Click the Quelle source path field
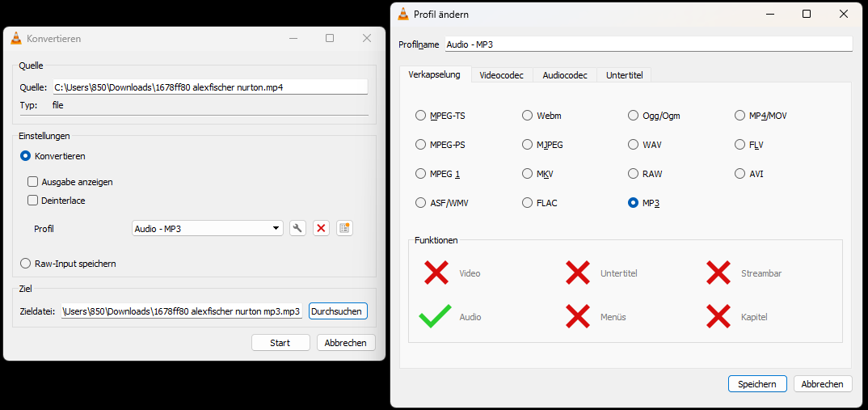868x410 pixels. click(210, 87)
